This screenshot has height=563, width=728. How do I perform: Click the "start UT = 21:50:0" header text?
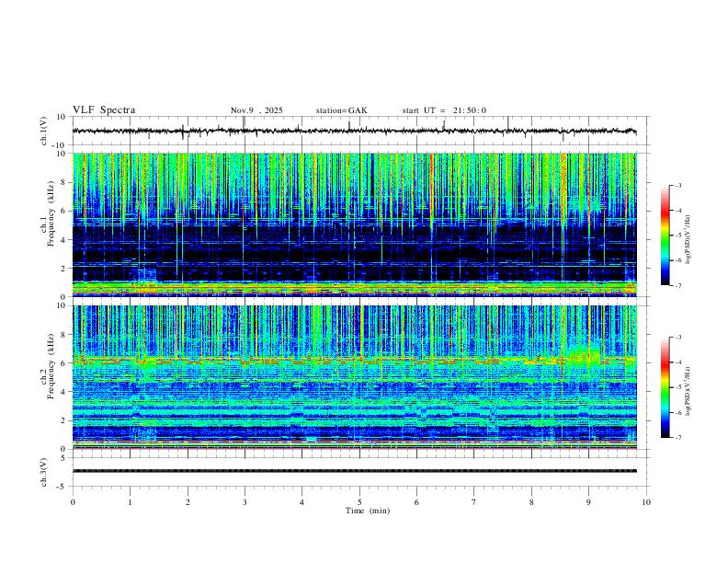tap(444, 110)
